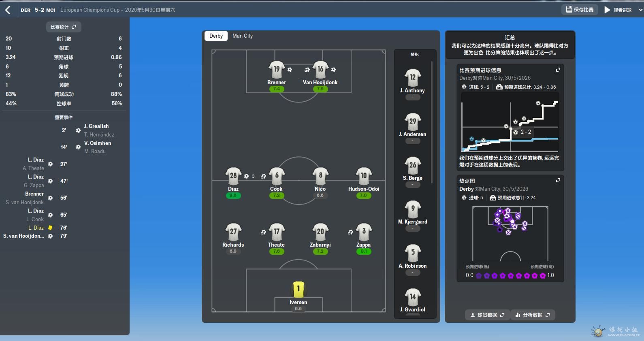644x341 pixels.
Task: Click the 保存比赛 save match button
Action: tap(580, 10)
